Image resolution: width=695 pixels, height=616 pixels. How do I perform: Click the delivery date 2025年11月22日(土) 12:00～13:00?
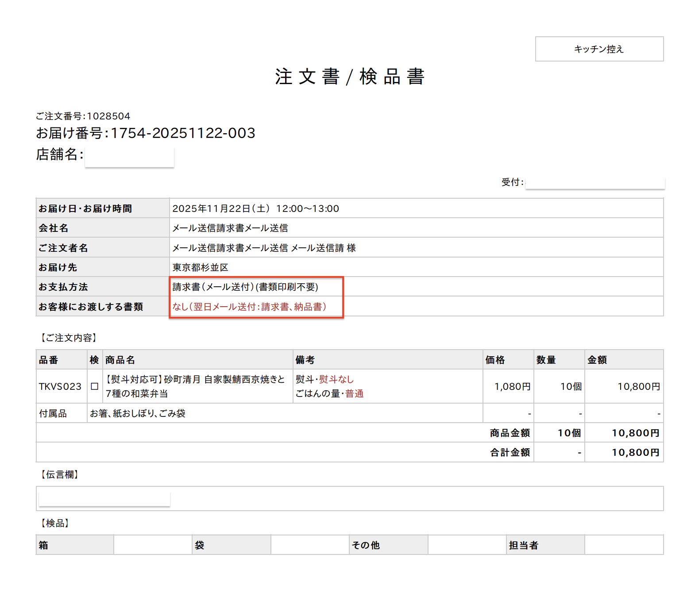255,208
